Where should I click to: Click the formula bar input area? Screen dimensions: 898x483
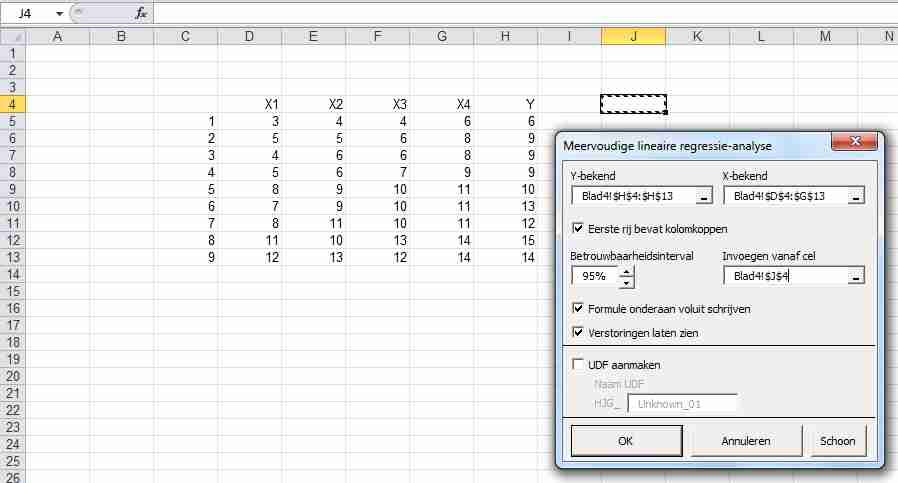(524, 13)
